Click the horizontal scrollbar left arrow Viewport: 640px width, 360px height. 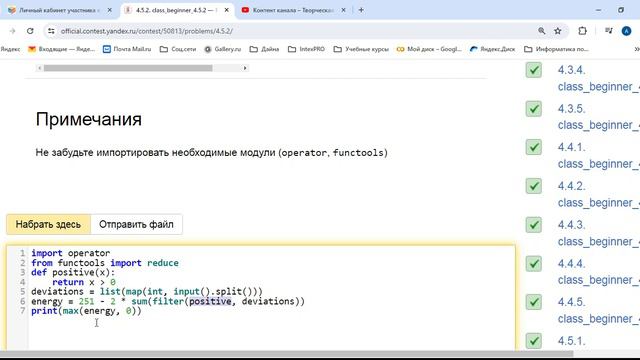coord(40,68)
